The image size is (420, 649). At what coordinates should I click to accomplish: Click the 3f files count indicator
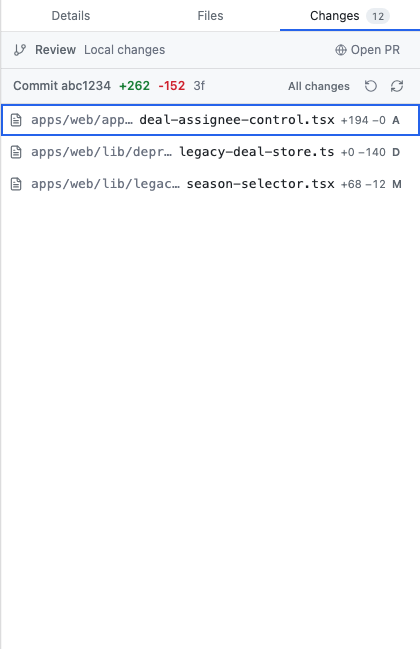(x=199, y=86)
